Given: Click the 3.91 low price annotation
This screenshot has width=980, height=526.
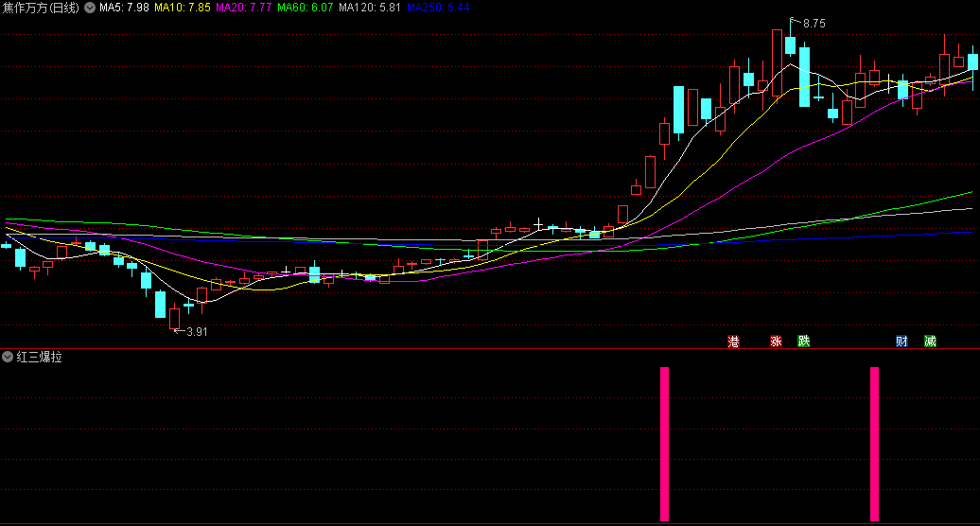Looking at the screenshot, I should (197, 332).
